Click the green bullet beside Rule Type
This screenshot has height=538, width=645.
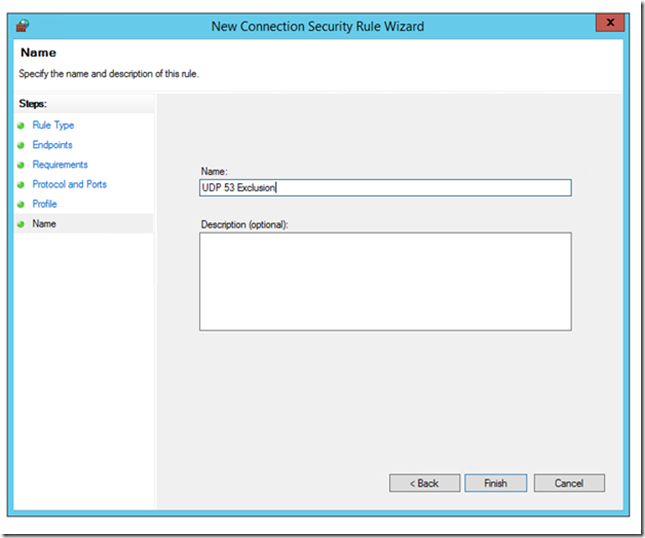[21, 125]
